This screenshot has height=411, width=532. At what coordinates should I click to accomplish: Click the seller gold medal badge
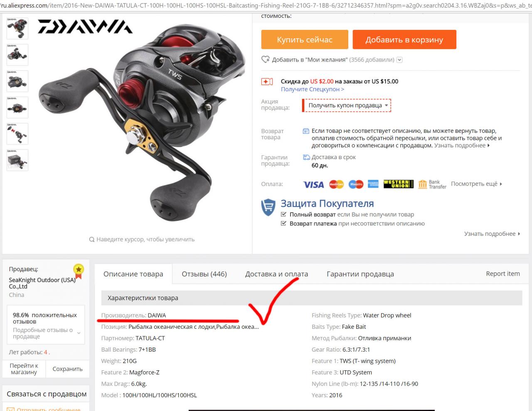(79, 271)
